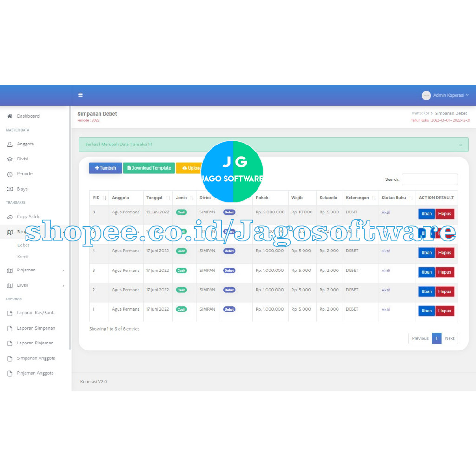The height and width of the screenshot is (476, 476).
Task: Click the Tambah button
Action: point(105,168)
